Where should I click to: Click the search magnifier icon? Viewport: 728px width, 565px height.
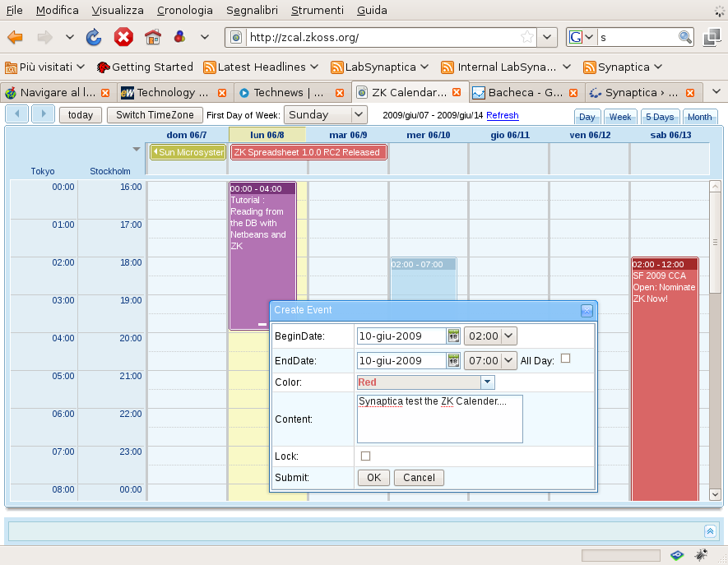point(685,37)
